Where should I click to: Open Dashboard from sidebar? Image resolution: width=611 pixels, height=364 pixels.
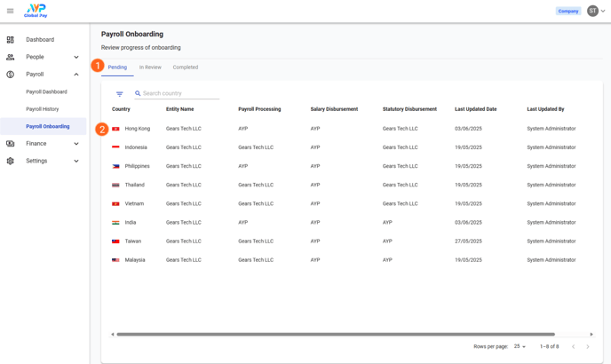[x=40, y=40]
